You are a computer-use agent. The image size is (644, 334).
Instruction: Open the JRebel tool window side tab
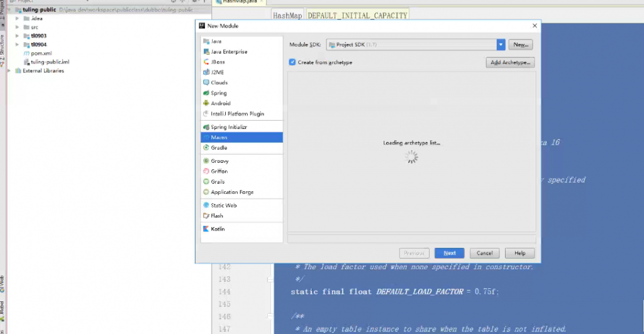point(2,311)
